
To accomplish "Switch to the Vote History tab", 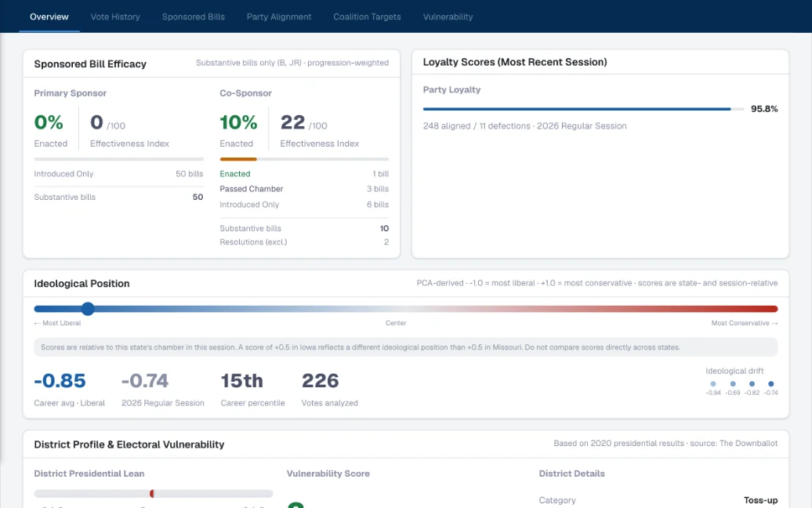I will 115,16.
